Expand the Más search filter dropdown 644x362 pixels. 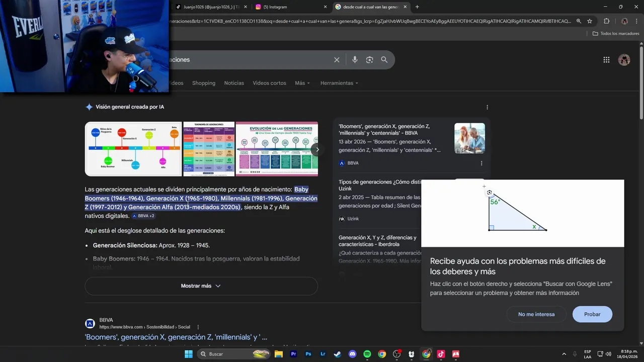click(x=302, y=83)
